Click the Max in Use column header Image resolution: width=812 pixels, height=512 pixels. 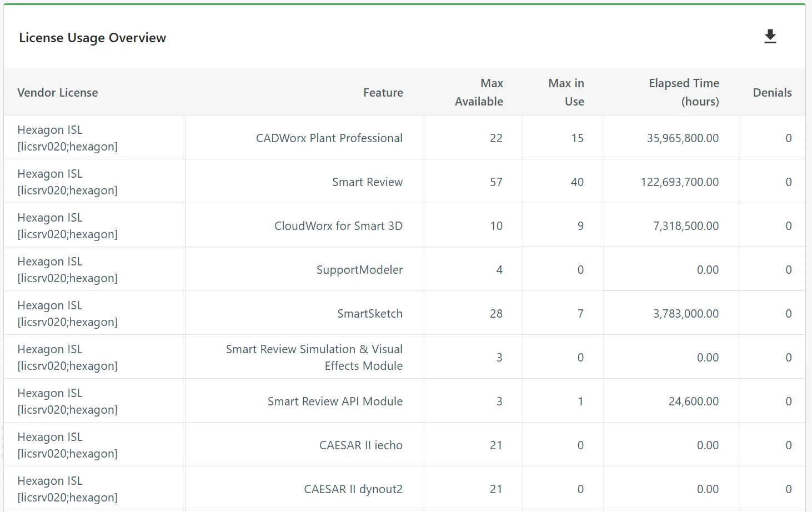click(567, 92)
